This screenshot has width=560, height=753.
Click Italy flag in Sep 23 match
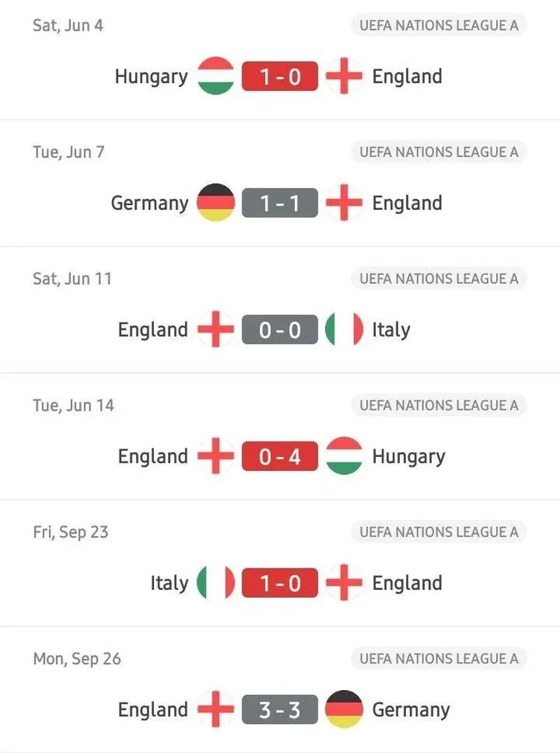tap(216, 583)
